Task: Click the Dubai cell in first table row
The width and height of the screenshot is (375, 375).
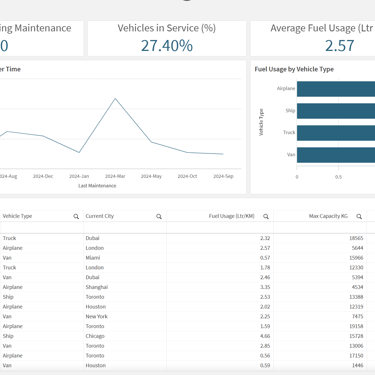Action: [x=92, y=238]
